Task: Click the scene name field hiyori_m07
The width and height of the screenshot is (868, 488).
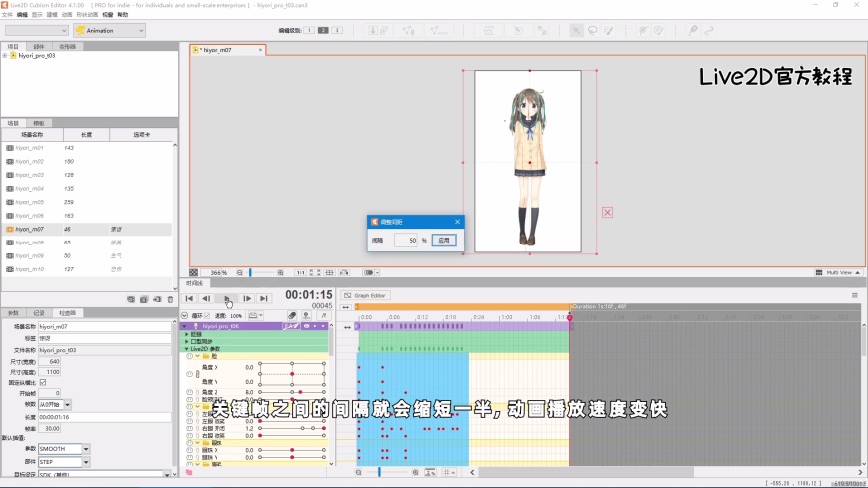Action: 104,326
